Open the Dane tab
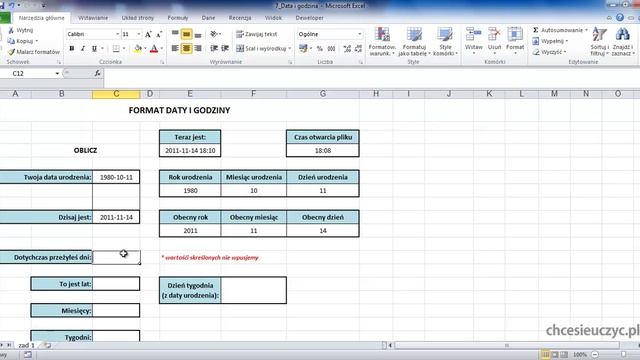 pyautogui.click(x=208, y=18)
